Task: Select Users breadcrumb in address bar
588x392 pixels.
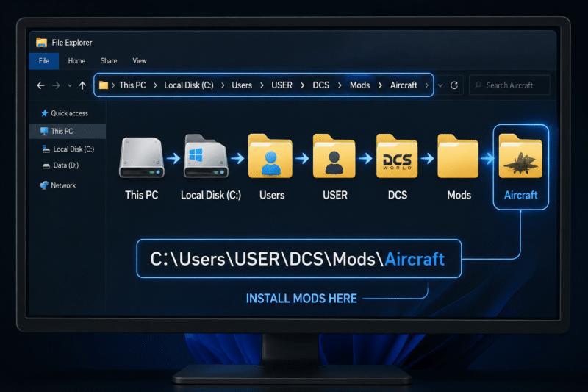Action: [242, 85]
